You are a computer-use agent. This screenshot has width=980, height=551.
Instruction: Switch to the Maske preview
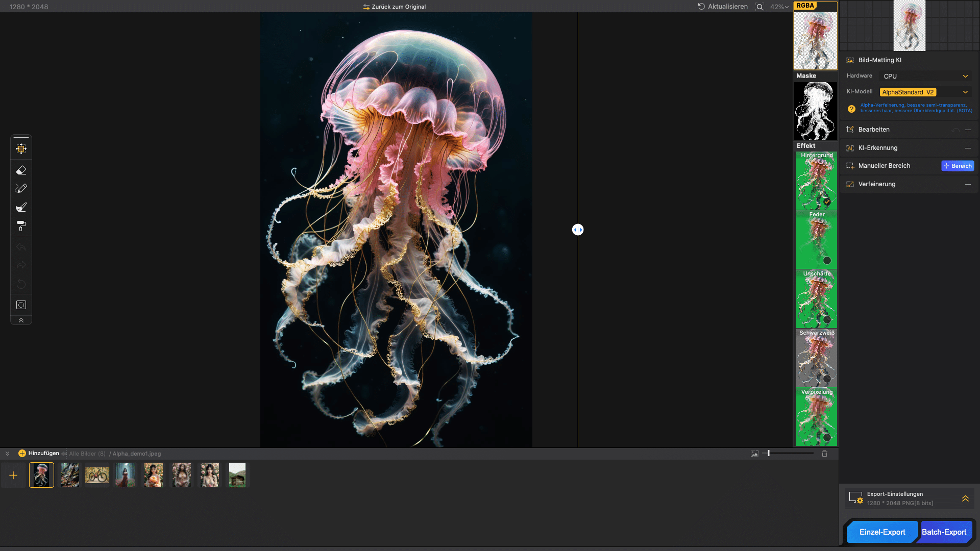point(815,111)
